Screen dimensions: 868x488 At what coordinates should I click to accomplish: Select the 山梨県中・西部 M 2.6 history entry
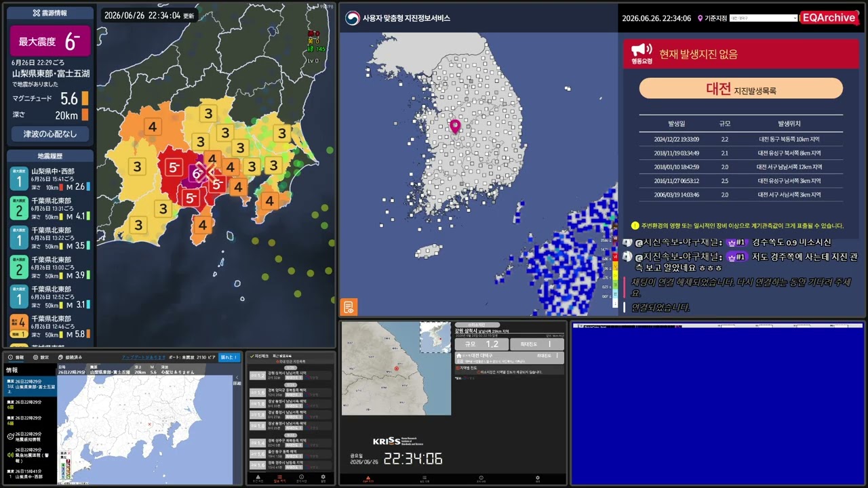pyautogui.click(x=50, y=179)
